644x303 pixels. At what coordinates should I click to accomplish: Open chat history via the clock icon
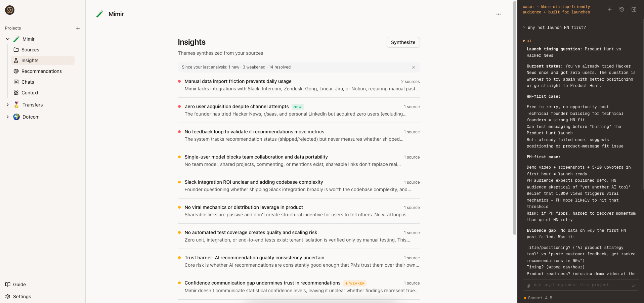pos(621,9)
